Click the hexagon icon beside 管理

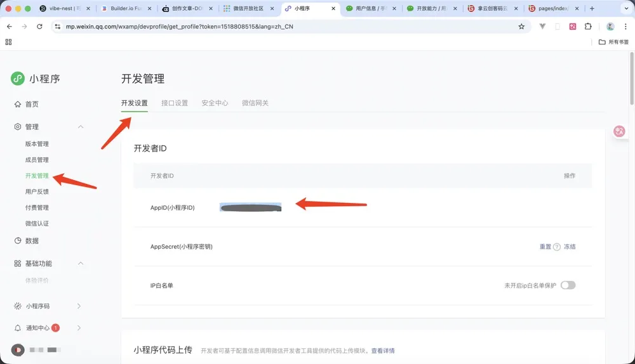click(17, 127)
